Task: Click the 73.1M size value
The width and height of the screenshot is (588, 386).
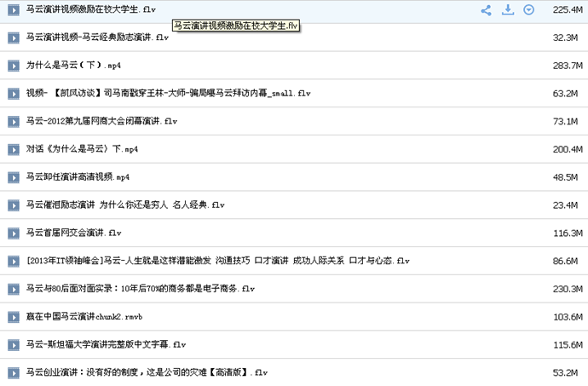Action: (565, 122)
